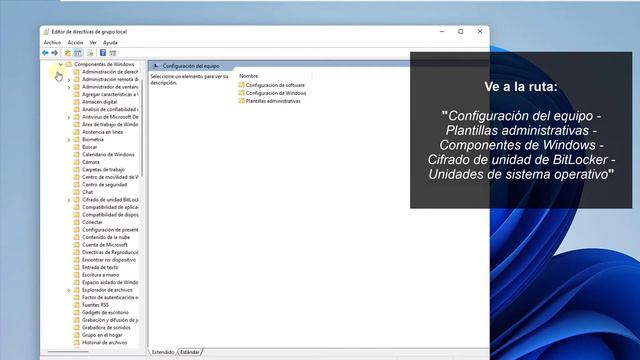Select Calendario de Windows tree item
Viewport: 640px width, 360px height.
click(108, 155)
